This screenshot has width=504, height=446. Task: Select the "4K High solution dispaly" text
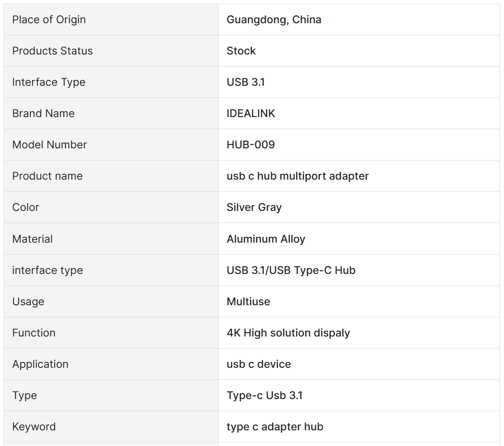(288, 333)
